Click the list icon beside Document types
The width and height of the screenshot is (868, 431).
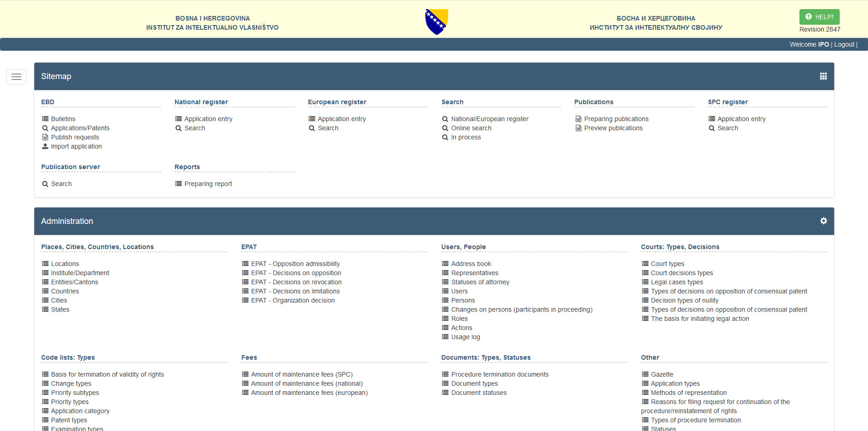pos(445,383)
